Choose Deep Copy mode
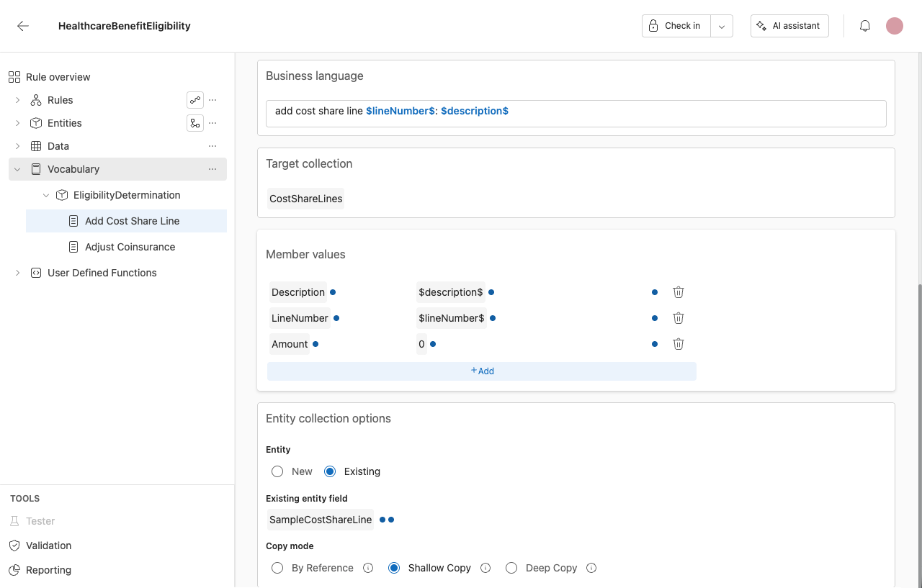 pos(511,568)
